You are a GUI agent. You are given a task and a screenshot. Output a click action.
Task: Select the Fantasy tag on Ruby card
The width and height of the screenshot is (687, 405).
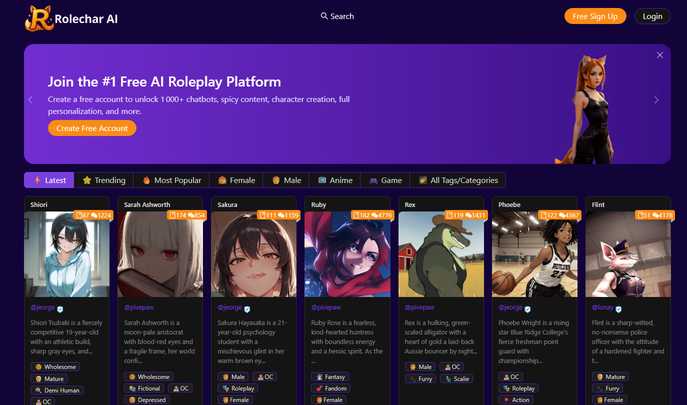[x=331, y=377]
